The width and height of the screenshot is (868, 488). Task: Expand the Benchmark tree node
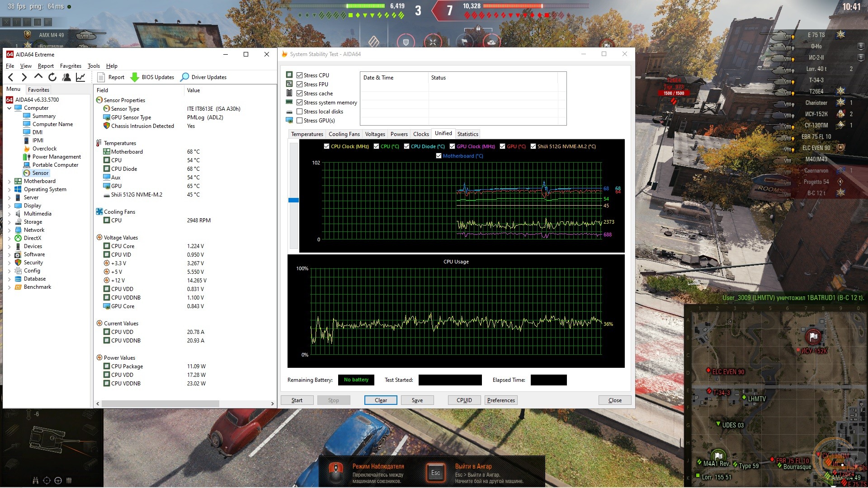tap(9, 287)
